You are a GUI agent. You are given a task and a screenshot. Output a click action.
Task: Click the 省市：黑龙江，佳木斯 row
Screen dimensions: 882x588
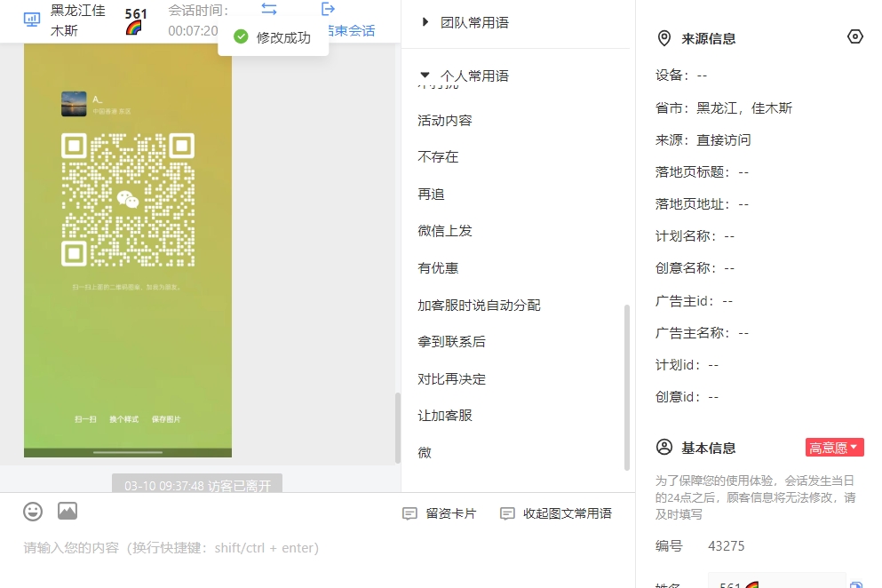coord(724,108)
